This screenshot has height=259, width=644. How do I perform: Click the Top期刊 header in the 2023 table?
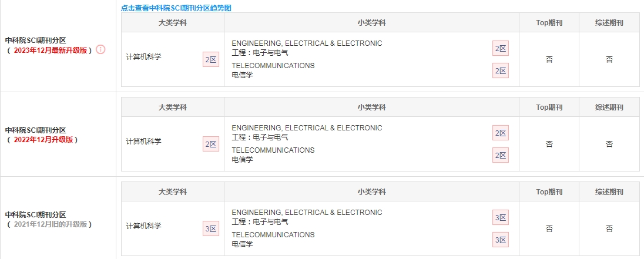tap(549, 22)
